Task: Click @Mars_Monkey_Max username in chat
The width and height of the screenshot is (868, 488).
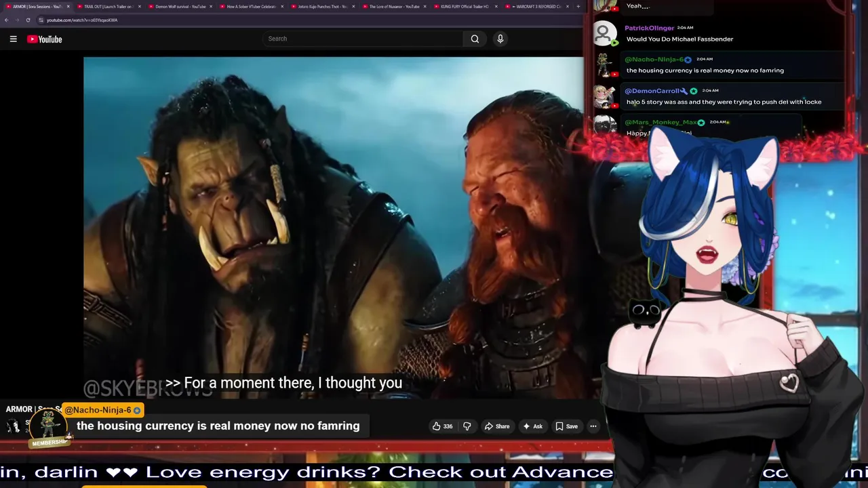Action: 661,122
